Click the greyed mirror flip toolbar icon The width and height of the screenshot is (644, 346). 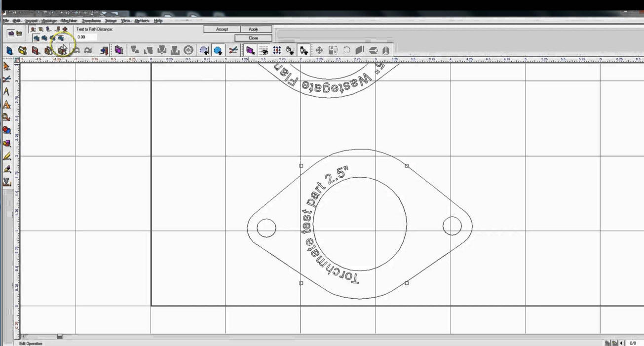(386, 50)
